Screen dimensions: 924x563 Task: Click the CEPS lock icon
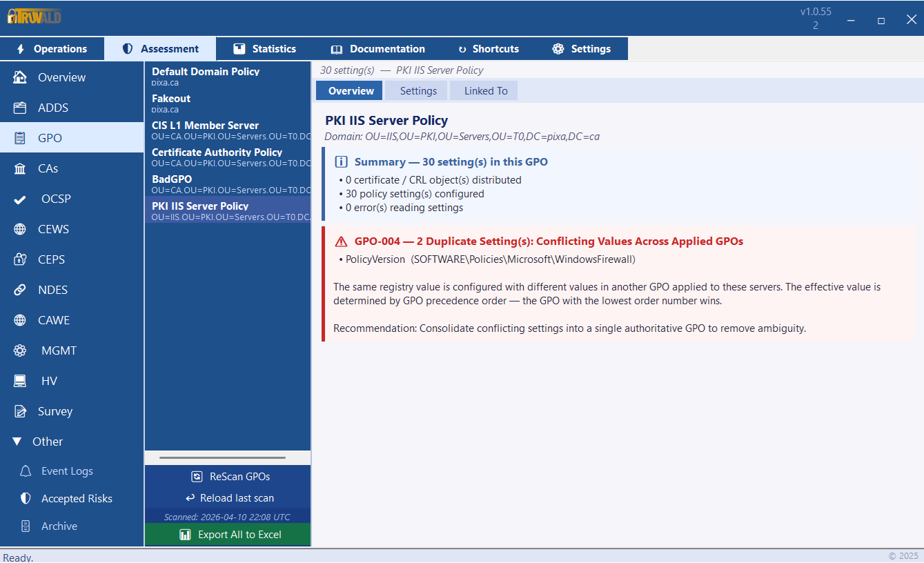click(20, 259)
